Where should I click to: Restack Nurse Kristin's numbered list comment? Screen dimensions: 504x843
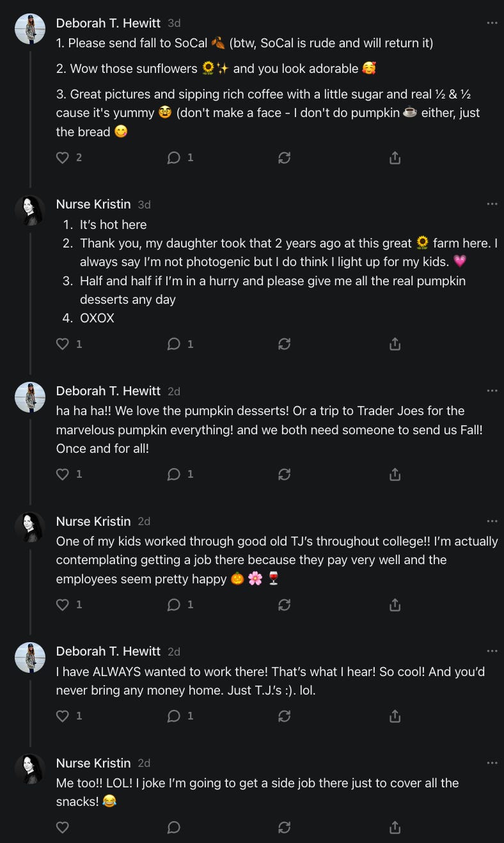pyautogui.click(x=285, y=344)
